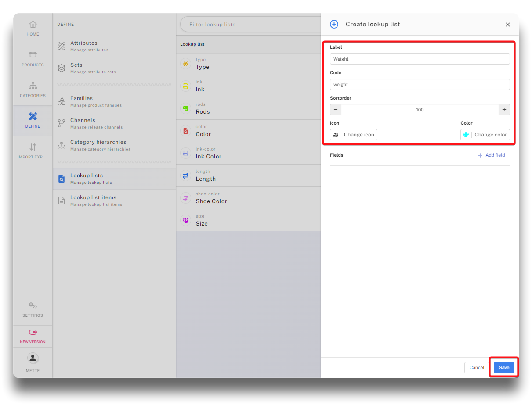Click the Size lookup list icon

[185, 221]
